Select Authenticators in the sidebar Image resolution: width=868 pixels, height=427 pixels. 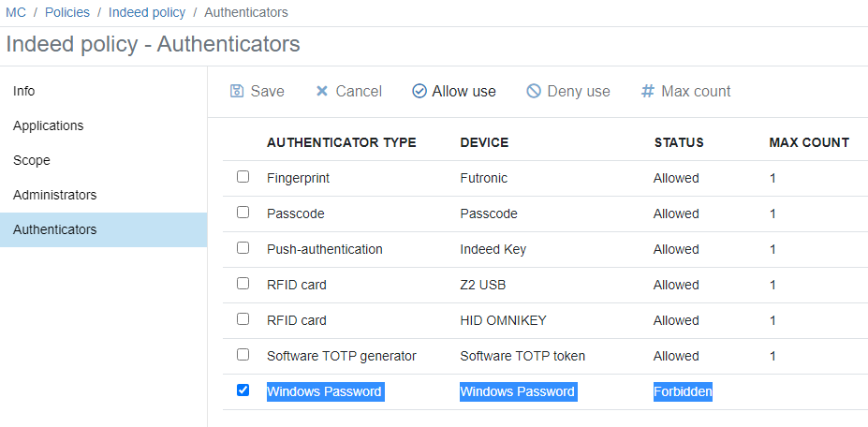104,229
